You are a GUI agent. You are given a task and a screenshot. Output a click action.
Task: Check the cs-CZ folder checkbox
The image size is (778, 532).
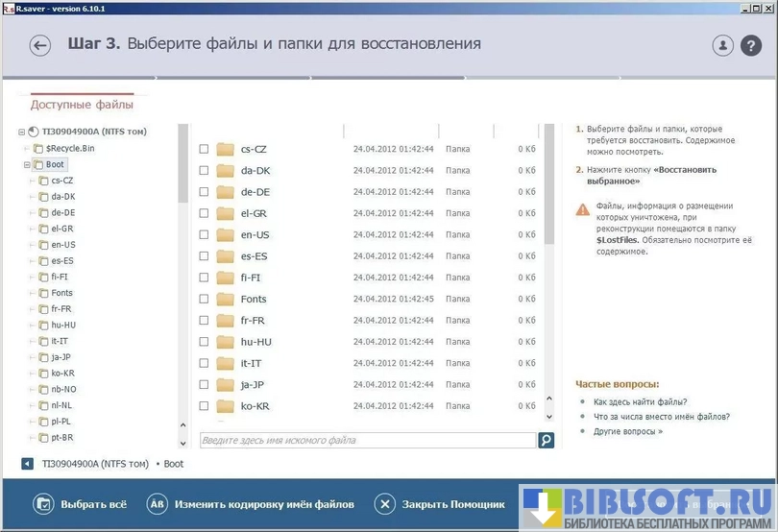(204, 149)
